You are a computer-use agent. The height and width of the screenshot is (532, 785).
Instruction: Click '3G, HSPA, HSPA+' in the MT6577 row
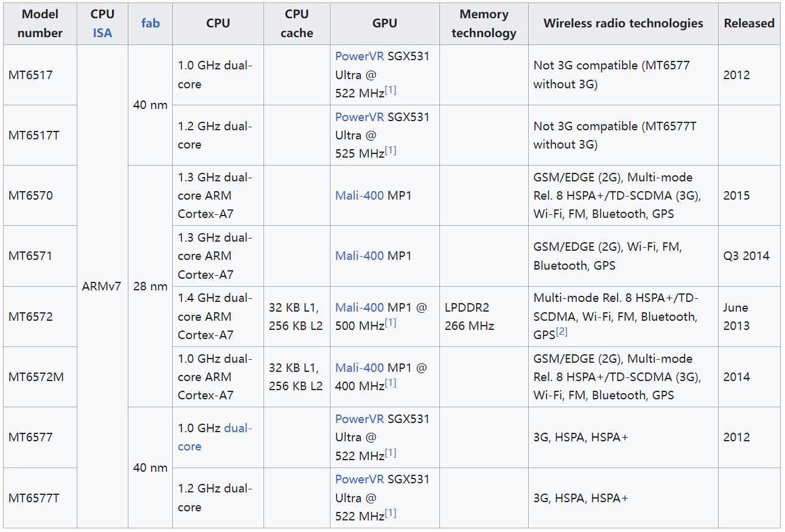(623, 437)
